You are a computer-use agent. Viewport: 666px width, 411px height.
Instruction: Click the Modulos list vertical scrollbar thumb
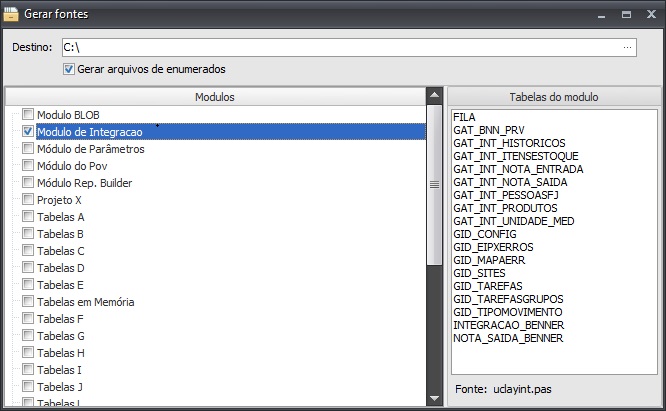(434, 185)
